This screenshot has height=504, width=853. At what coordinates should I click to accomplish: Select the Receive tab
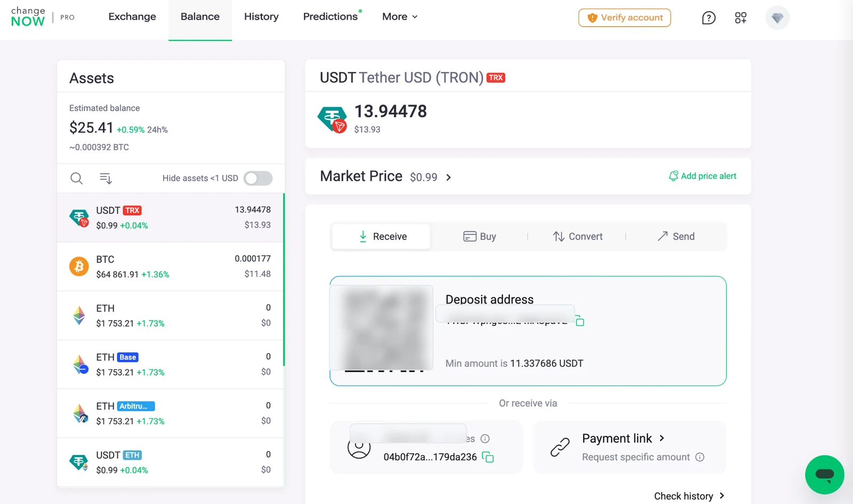[x=381, y=237]
